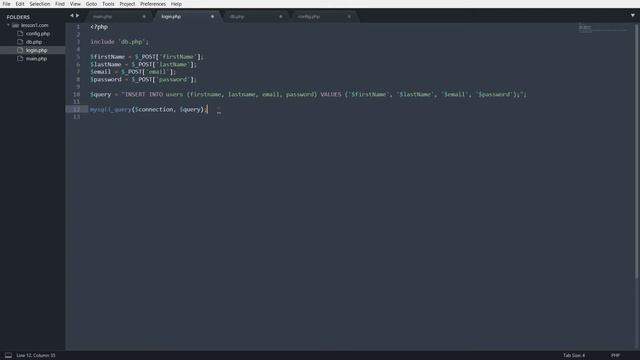Click the mysqli_query function name

click(111, 109)
